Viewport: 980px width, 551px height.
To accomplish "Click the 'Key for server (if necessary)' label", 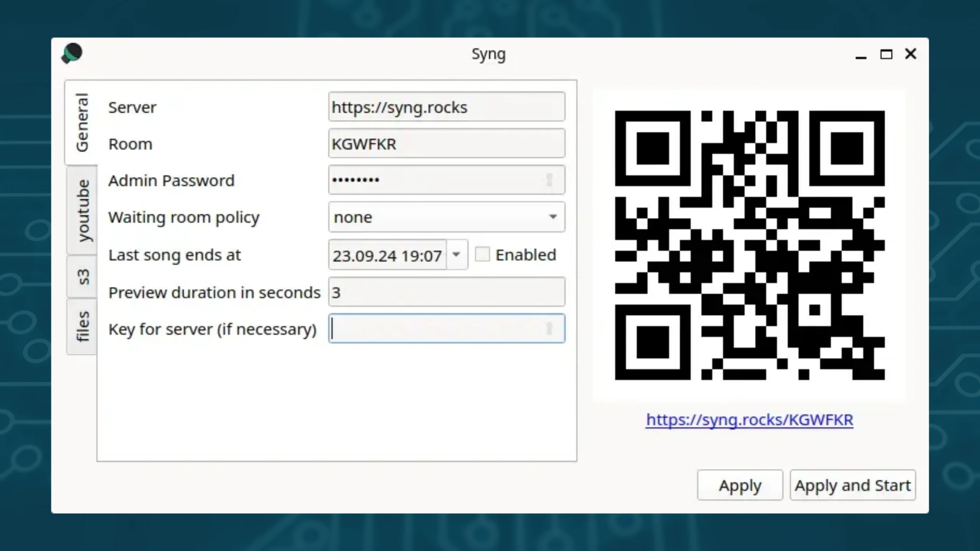I will pos(212,329).
